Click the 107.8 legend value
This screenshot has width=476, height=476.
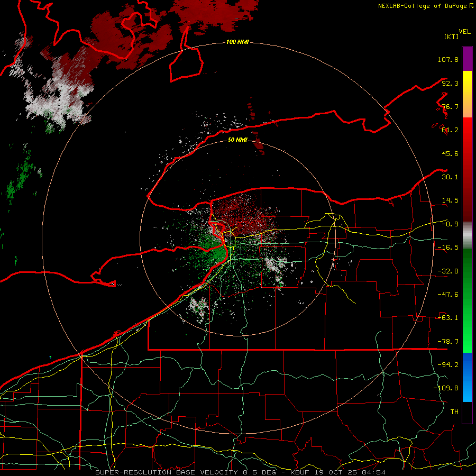pos(448,59)
